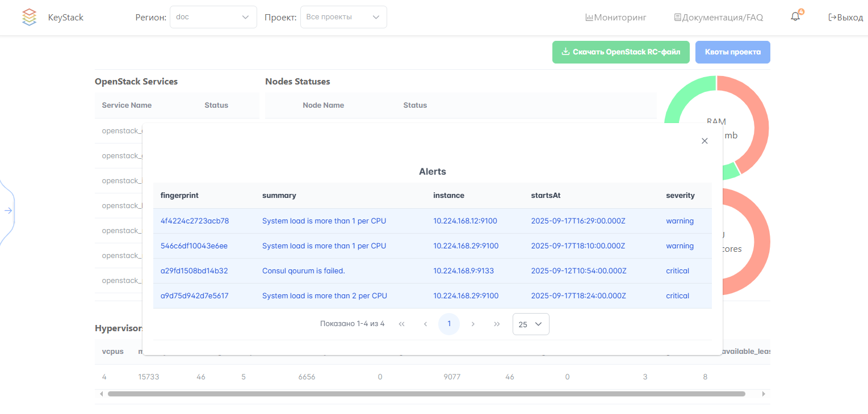Expand the collapsed left sidebar arrow
The image size is (868, 414).
point(8,210)
